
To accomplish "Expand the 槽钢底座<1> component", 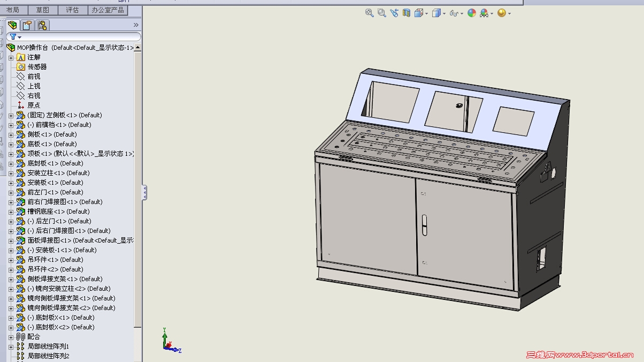I will pos(11,212).
